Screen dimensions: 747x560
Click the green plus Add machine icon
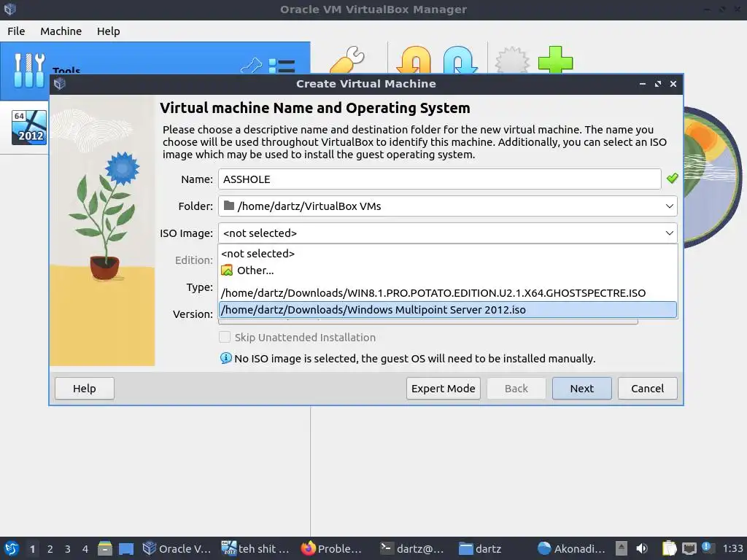(555, 60)
